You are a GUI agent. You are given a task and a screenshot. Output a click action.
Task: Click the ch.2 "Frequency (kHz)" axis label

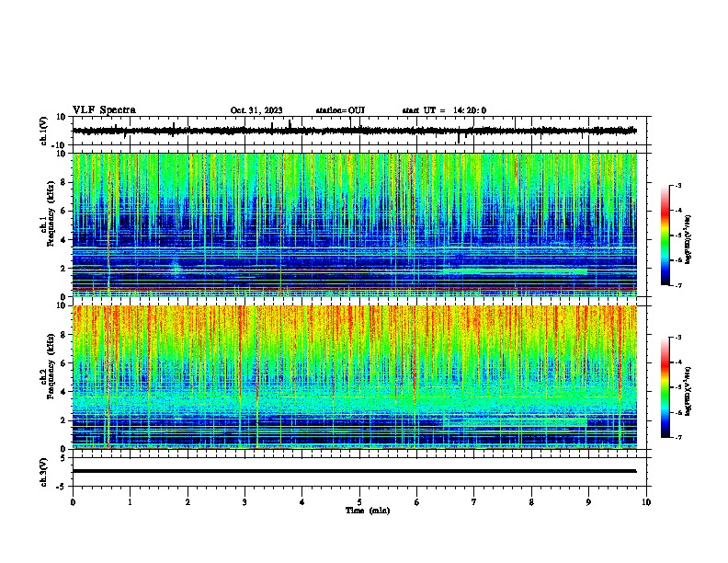coord(51,366)
